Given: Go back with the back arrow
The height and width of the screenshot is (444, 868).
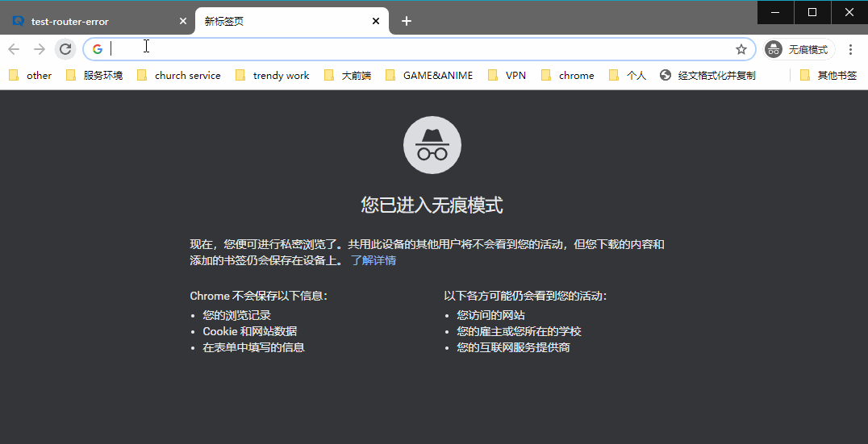Looking at the screenshot, I should click(14, 49).
